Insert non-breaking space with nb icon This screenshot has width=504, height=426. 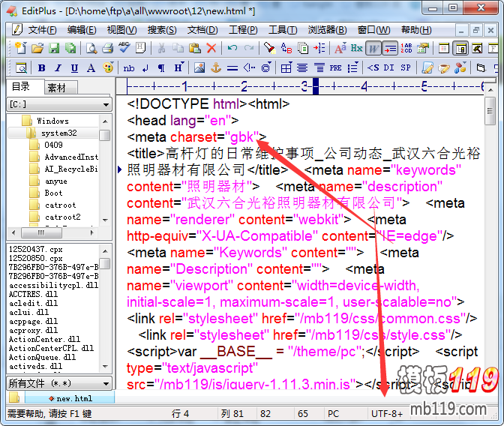coord(128,67)
